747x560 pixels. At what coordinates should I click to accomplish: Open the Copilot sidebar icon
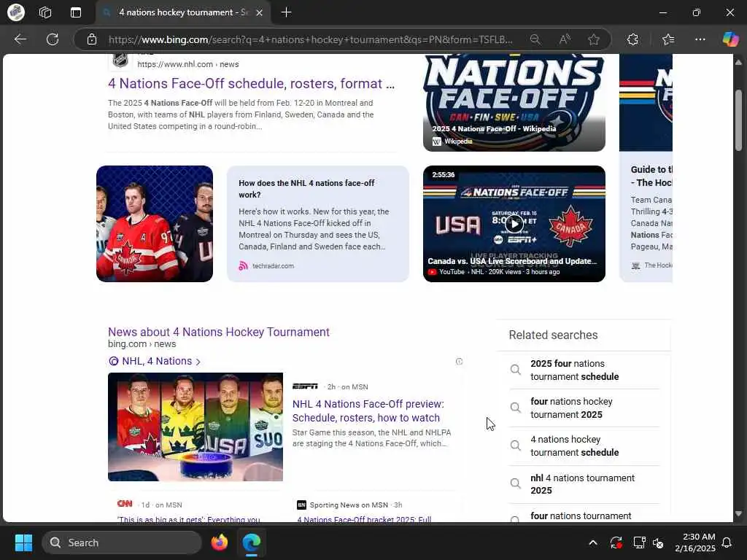(730, 39)
